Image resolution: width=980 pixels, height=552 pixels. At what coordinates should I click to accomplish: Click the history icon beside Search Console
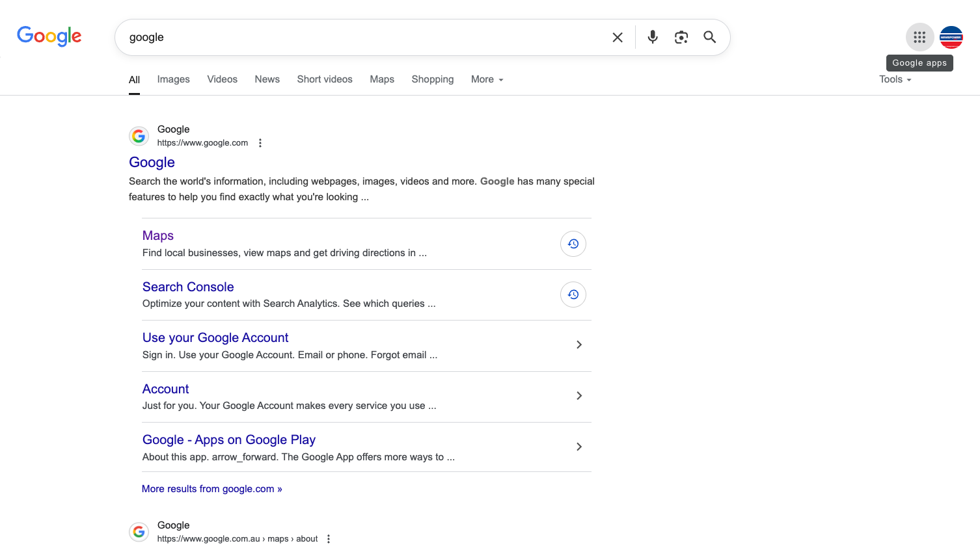click(x=573, y=295)
